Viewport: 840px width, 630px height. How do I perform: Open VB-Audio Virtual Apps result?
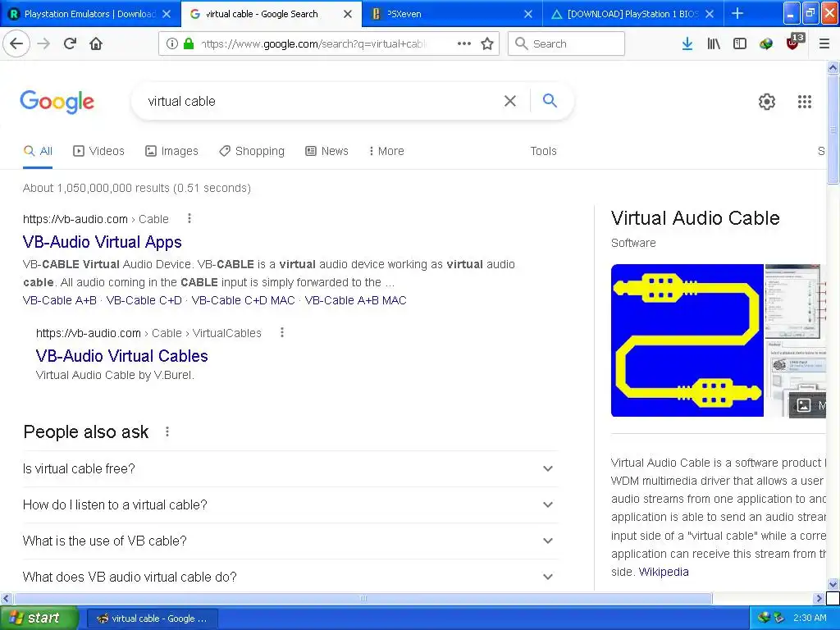tap(103, 242)
